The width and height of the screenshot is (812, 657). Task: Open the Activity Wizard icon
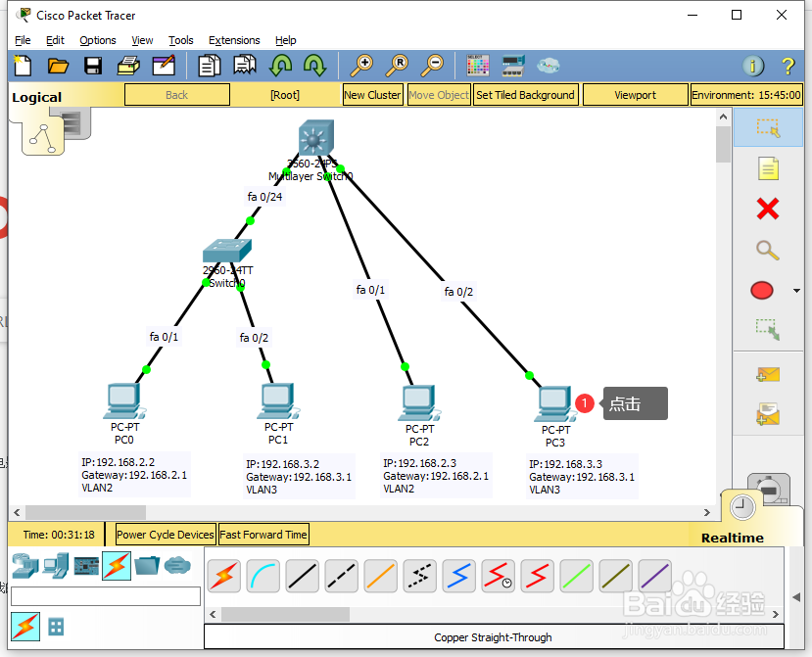(x=164, y=66)
